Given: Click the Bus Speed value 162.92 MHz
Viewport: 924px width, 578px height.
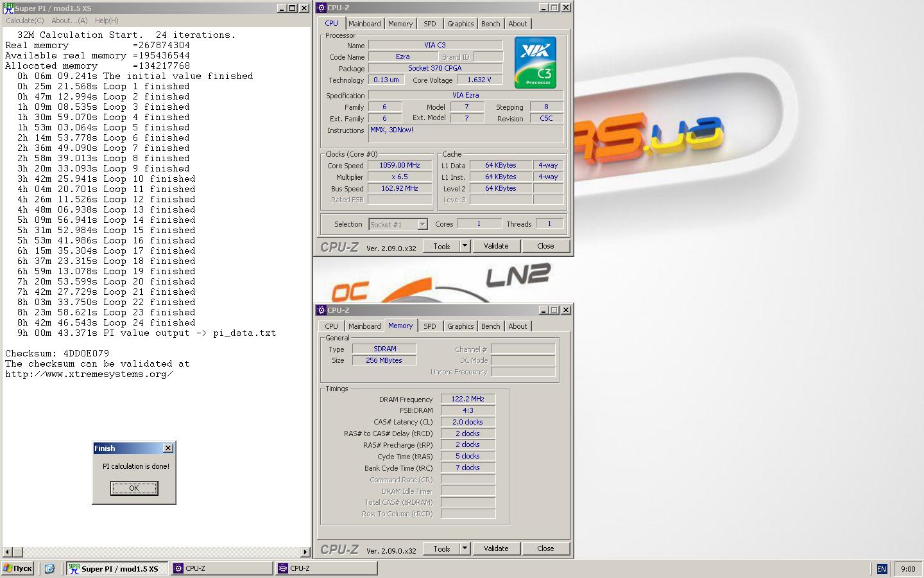Looking at the screenshot, I should tap(400, 188).
